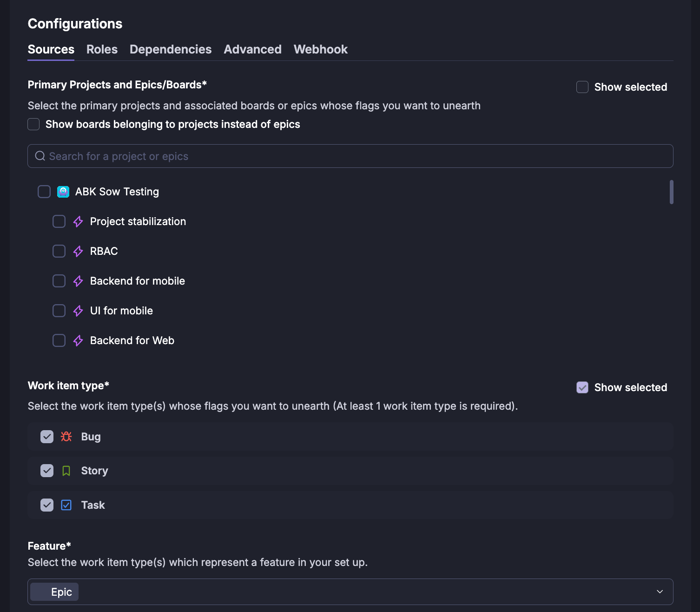Focus the Search for a project or epics field

350,156
